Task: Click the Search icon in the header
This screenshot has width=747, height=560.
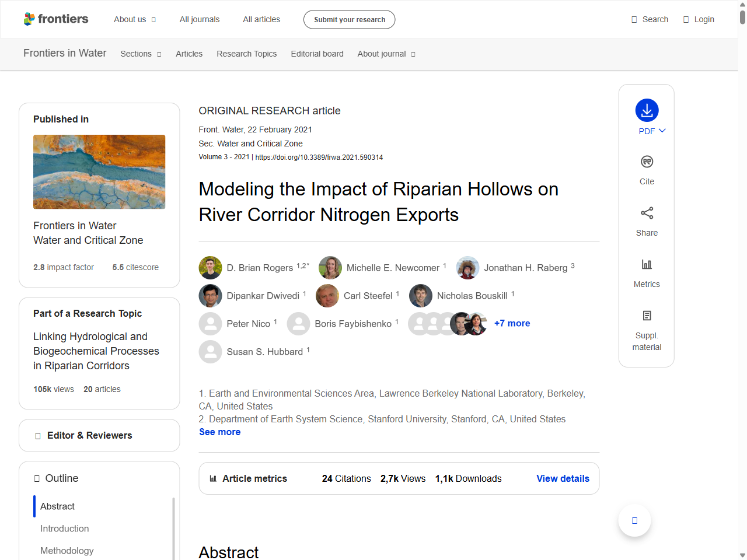Action: tap(634, 19)
